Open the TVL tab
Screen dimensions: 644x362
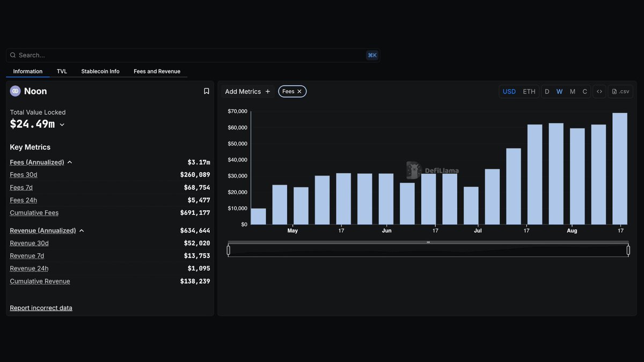point(62,71)
